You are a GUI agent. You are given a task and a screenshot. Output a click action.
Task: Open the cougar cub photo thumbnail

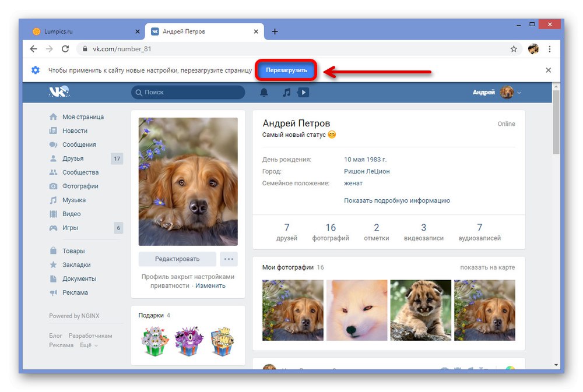421,310
